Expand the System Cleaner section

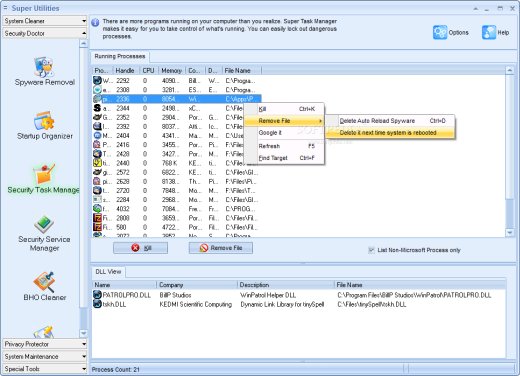(44, 21)
